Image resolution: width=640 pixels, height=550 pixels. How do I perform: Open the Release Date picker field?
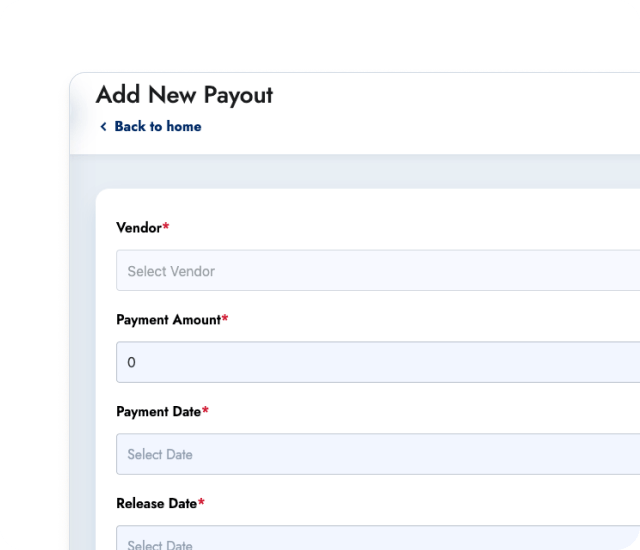378,541
